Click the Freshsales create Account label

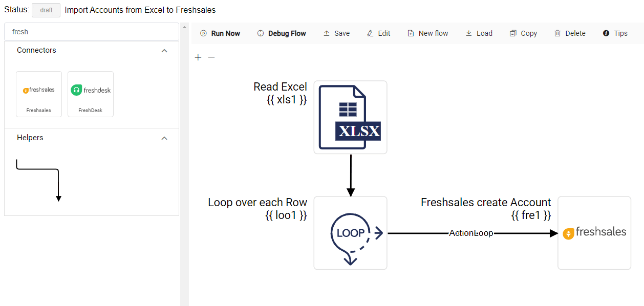[486, 203]
